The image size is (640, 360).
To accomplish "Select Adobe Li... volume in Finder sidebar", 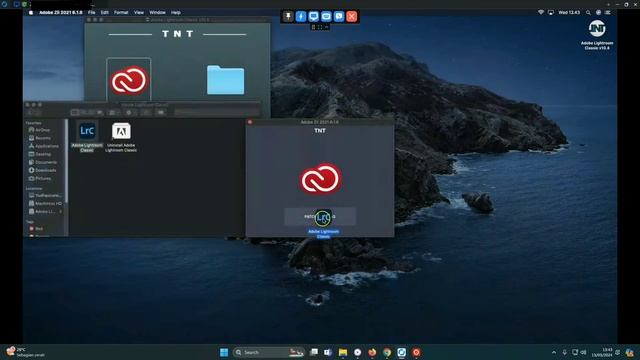I will pyautogui.click(x=42, y=211).
